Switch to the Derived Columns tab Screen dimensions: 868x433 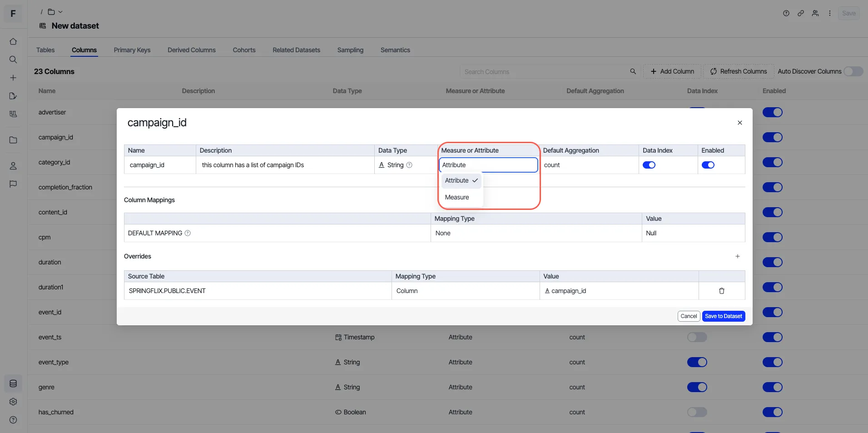click(x=191, y=50)
